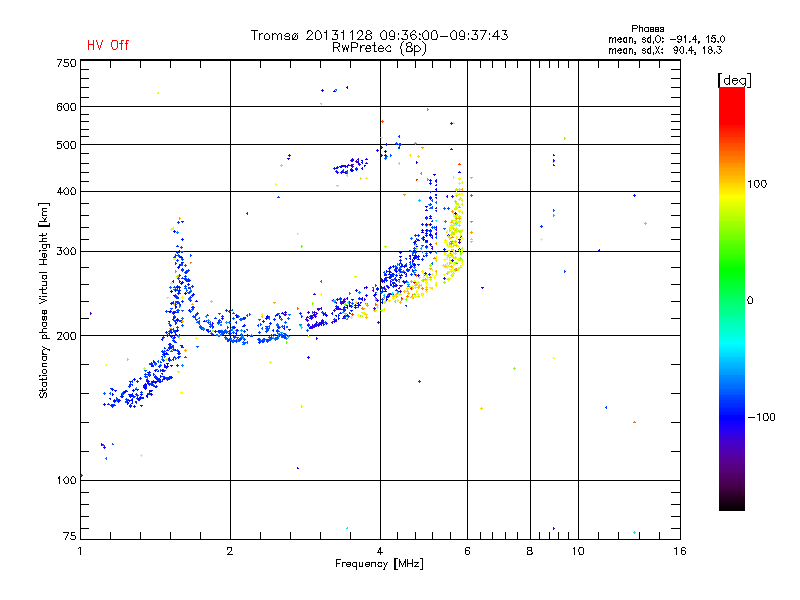Click the black bottom of the phase colorbar

[732, 503]
